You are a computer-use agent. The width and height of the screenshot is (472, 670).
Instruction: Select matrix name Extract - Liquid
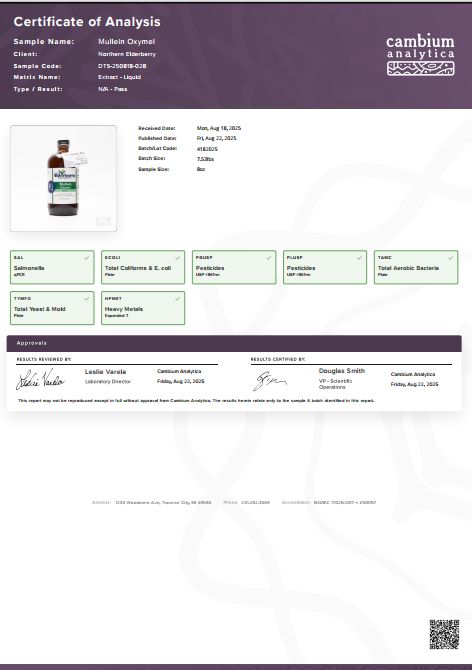(x=119, y=77)
